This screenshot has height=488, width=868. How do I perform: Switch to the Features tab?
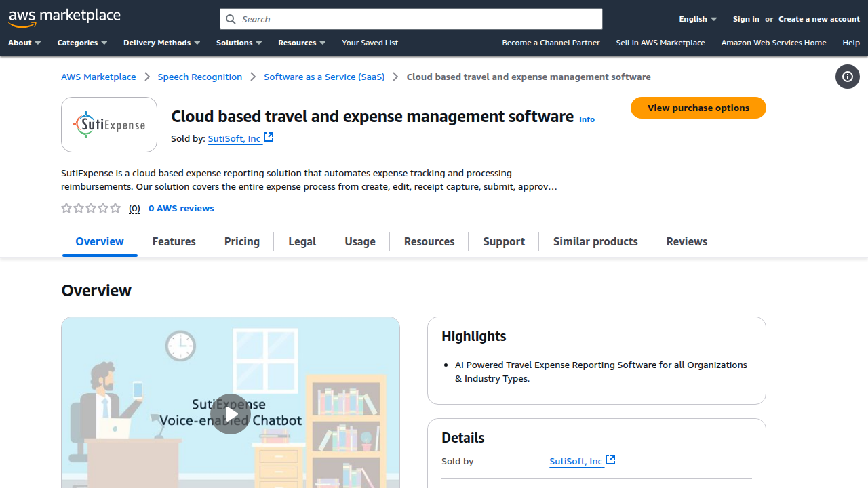click(x=174, y=241)
